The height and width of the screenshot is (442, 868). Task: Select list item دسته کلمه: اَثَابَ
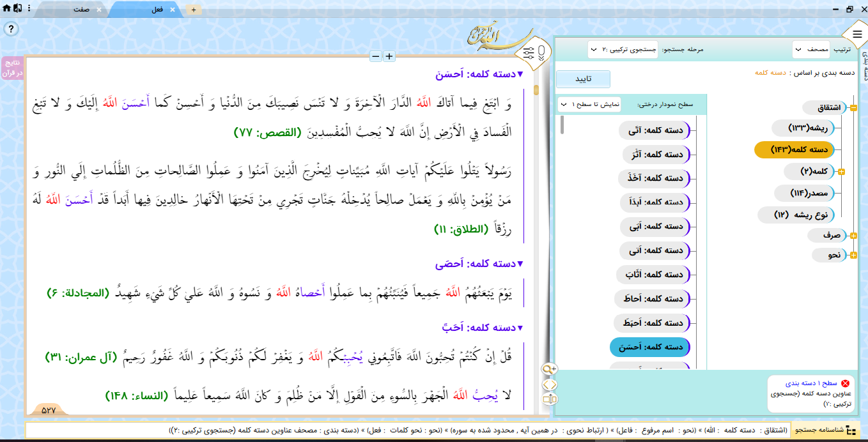[x=655, y=275]
